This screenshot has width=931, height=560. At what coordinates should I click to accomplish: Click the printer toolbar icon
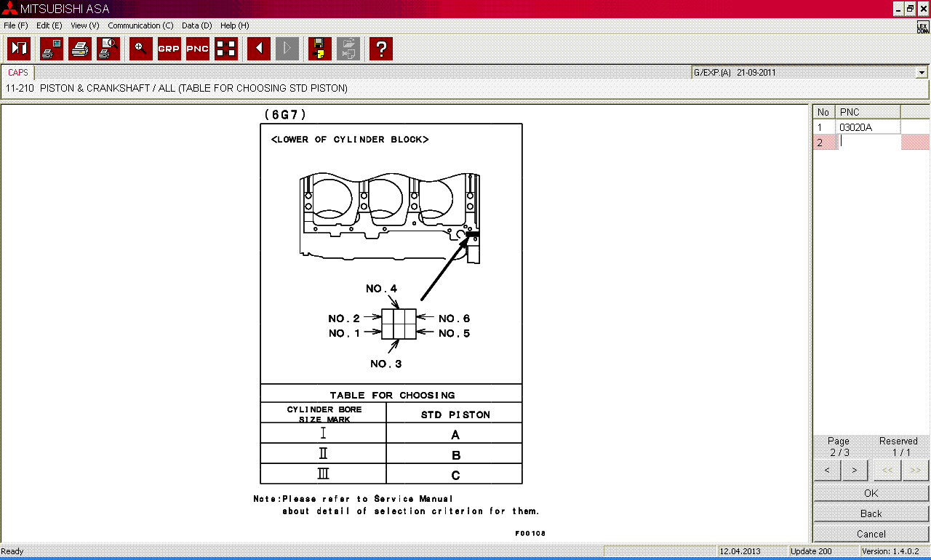(80, 49)
